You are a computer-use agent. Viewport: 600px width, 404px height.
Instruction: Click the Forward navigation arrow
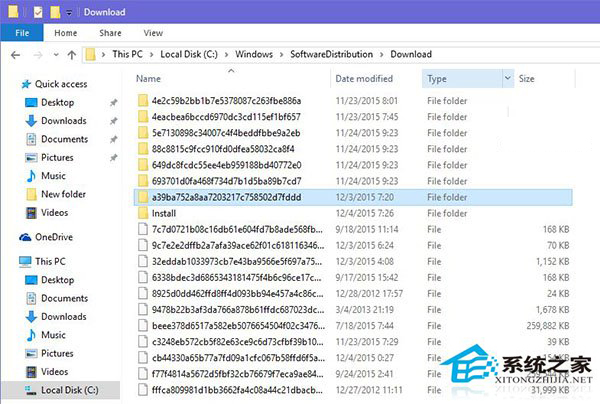click(38, 55)
